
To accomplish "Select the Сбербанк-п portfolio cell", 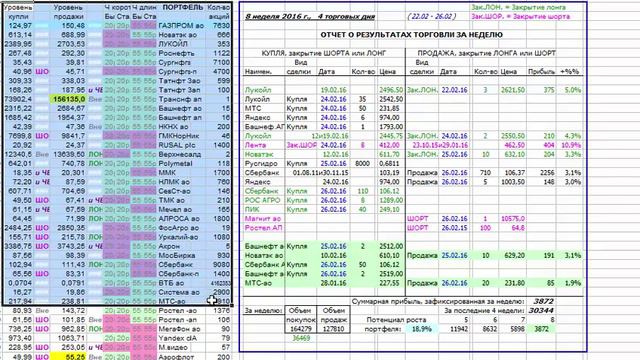I will (178, 273).
